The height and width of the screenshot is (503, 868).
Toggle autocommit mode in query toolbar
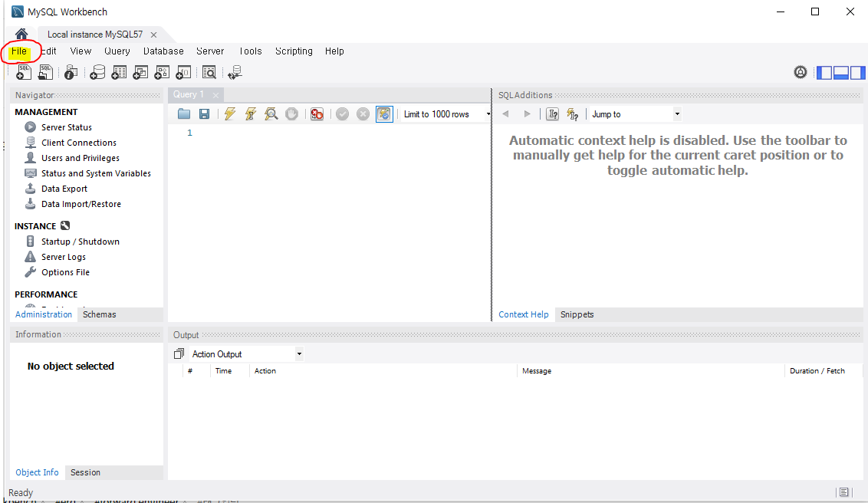pos(384,114)
